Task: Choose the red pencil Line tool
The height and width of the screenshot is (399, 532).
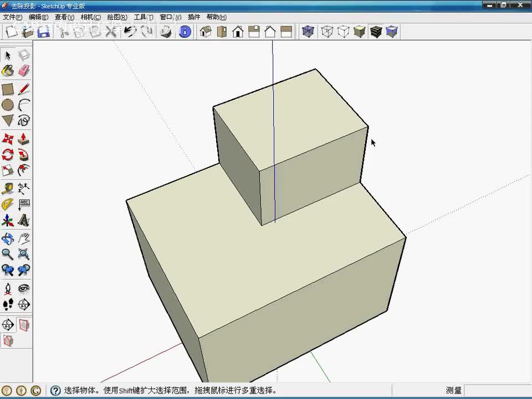Action: click(x=24, y=90)
